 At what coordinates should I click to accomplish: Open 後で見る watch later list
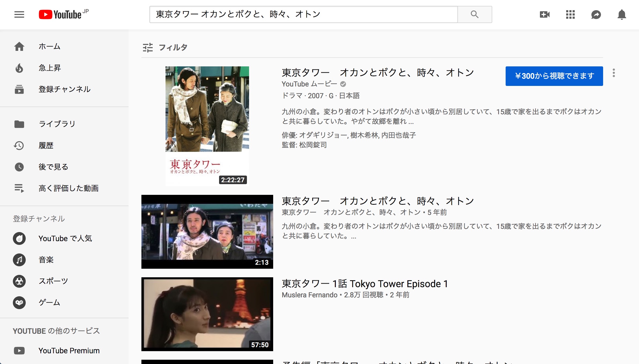point(53,167)
